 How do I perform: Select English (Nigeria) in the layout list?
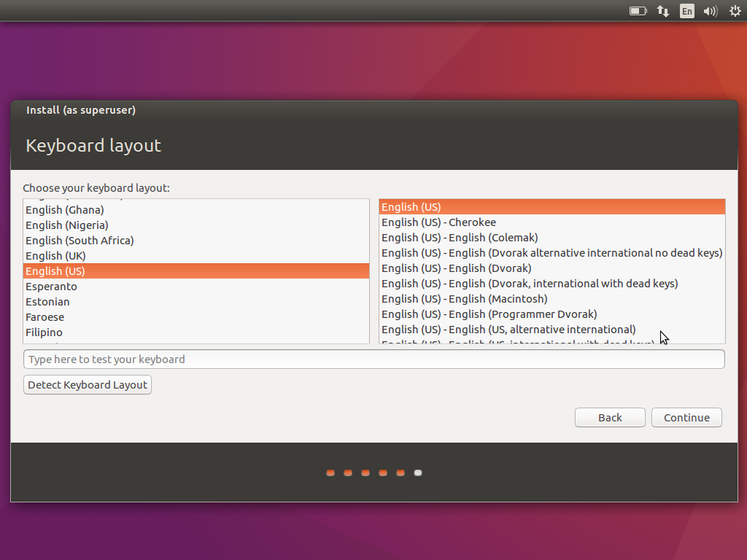click(196, 225)
